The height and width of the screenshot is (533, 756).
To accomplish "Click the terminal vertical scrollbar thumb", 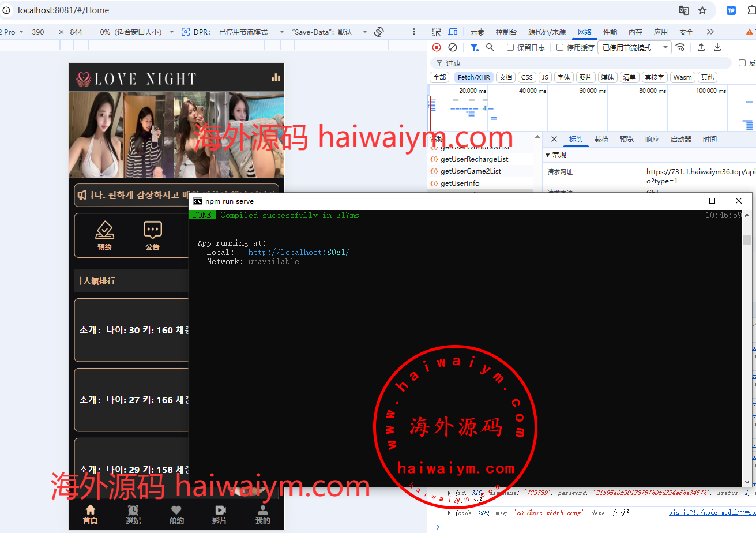I will pyautogui.click(x=747, y=241).
